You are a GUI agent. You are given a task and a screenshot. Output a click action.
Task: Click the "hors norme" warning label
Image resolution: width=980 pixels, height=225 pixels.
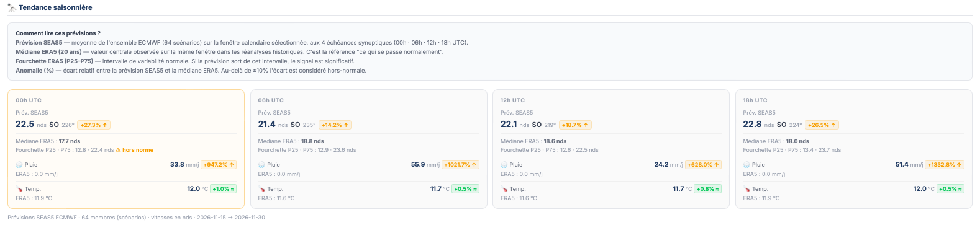point(138,150)
